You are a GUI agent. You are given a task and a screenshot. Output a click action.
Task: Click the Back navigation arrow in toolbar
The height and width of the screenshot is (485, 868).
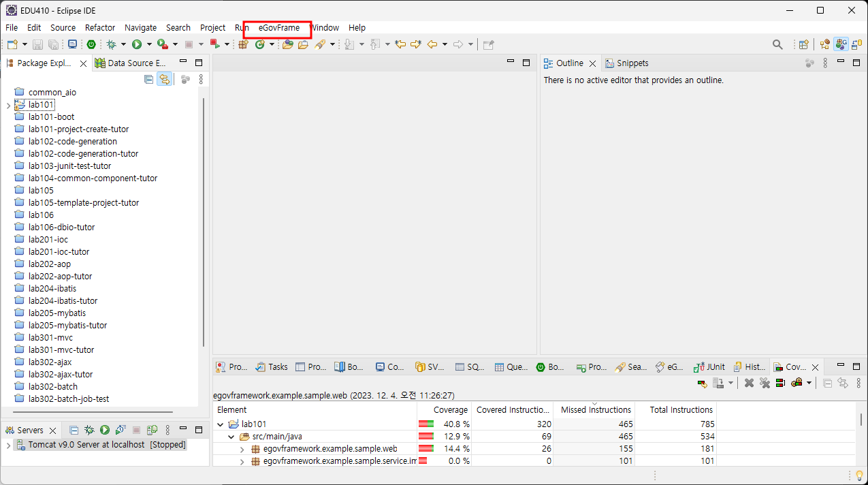(x=432, y=44)
